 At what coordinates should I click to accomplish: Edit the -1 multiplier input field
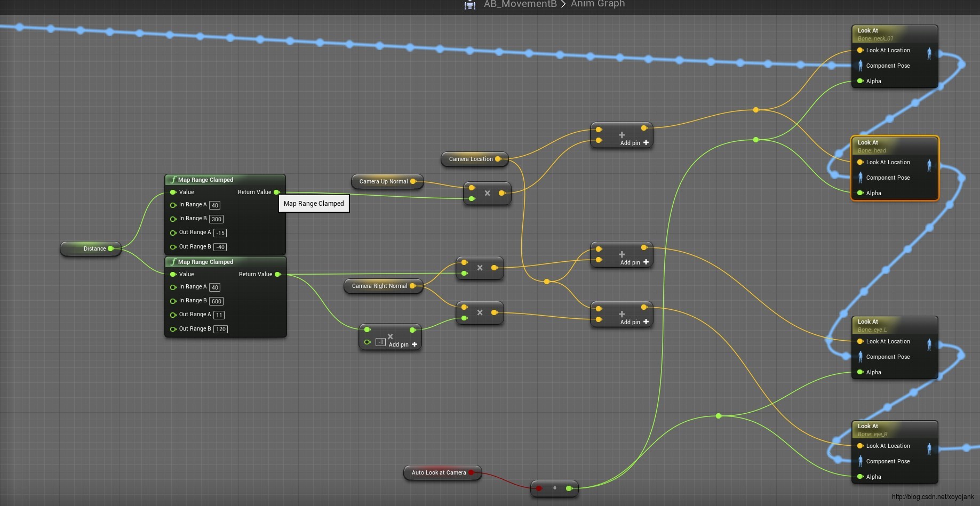point(380,342)
